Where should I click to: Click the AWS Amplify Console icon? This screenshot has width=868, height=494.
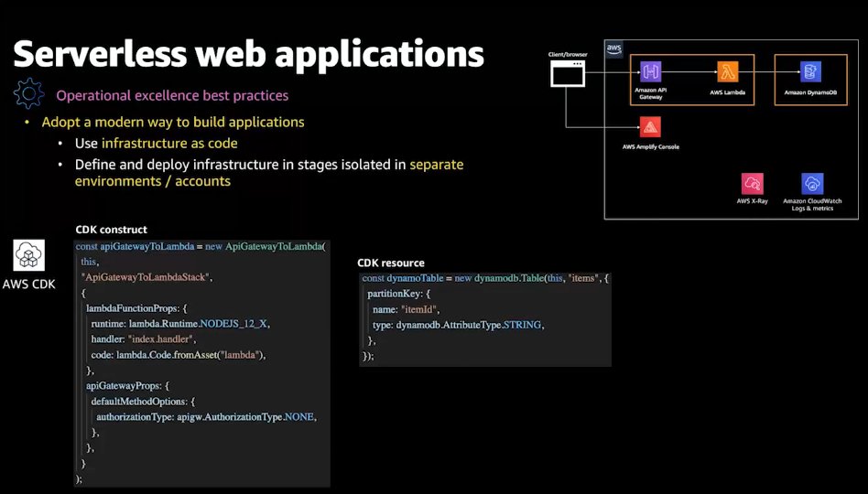650,127
